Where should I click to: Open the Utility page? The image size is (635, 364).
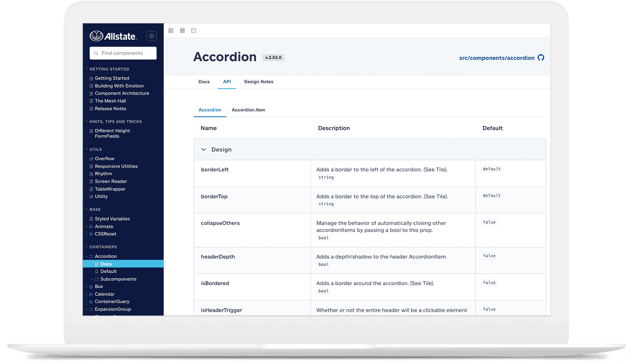(x=101, y=197)
